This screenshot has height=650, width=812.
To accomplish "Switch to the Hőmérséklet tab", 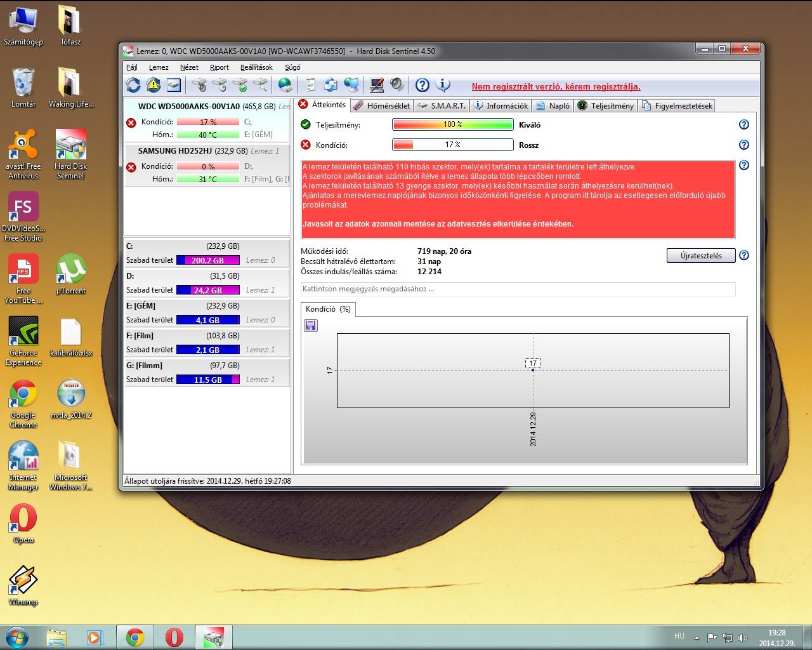I will coord(382,106).
